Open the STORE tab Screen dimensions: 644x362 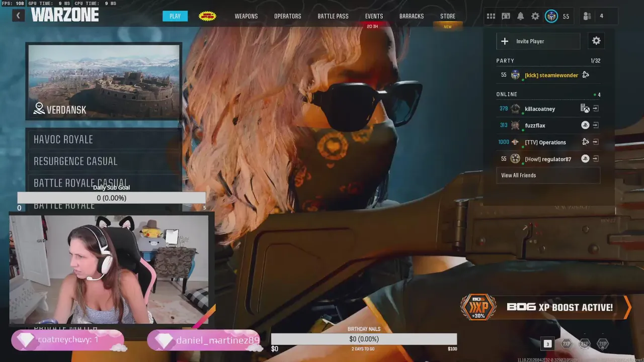point(448,16)
